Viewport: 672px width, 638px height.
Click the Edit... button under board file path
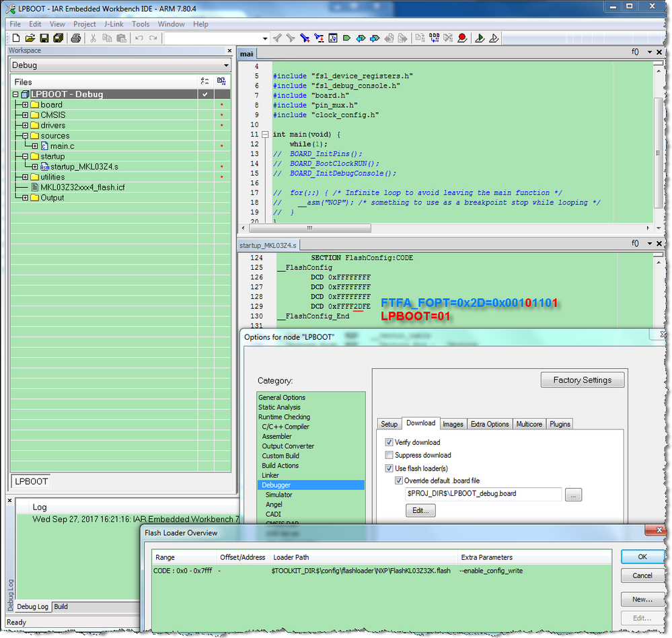click(x=420, y=510)
